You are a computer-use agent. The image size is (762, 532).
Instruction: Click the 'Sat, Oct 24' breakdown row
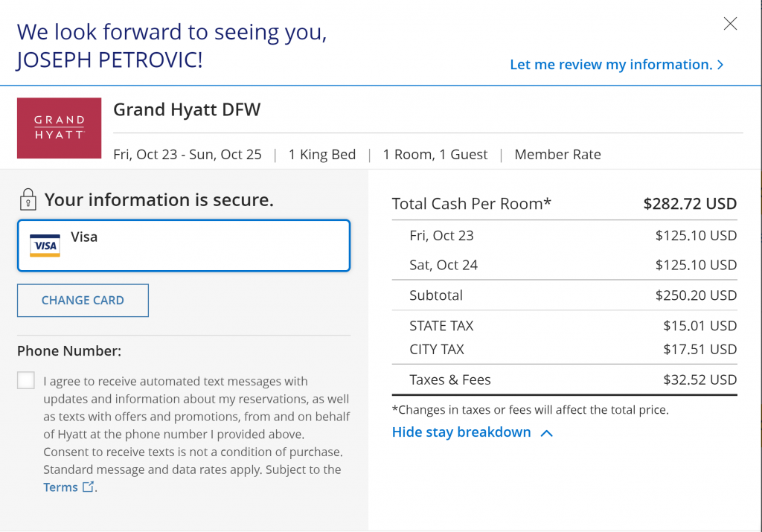[565, 265]
